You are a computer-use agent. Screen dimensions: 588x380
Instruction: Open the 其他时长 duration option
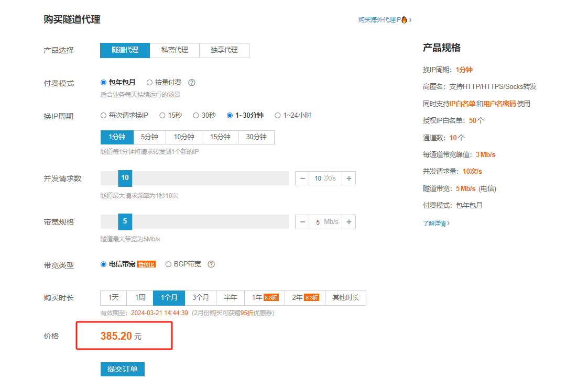[346, 298]
